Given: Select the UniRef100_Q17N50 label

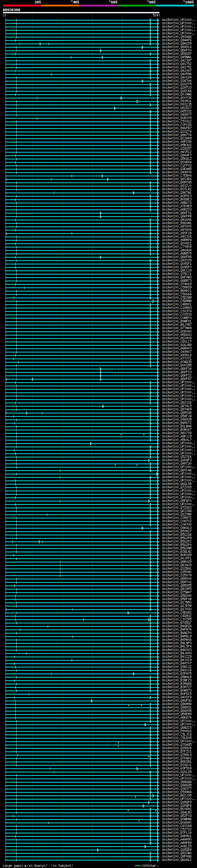Looking at the screenshot, I should pos(177,603).
